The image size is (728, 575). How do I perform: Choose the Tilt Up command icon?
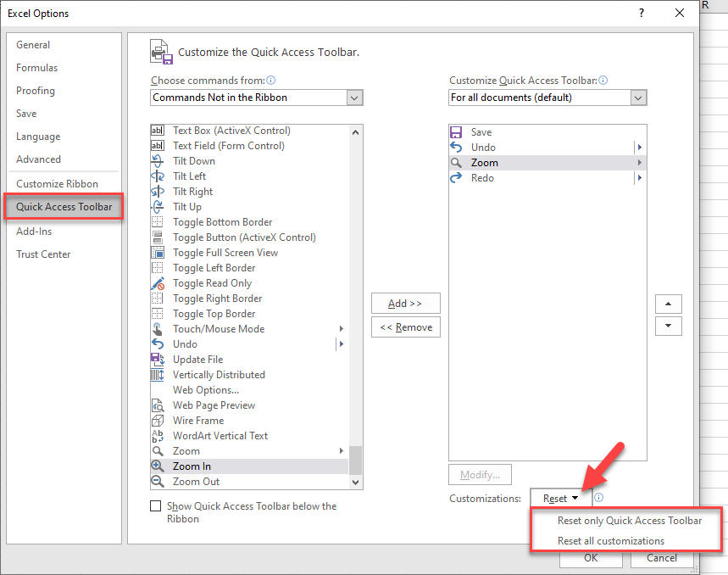(x=158, y=207)
